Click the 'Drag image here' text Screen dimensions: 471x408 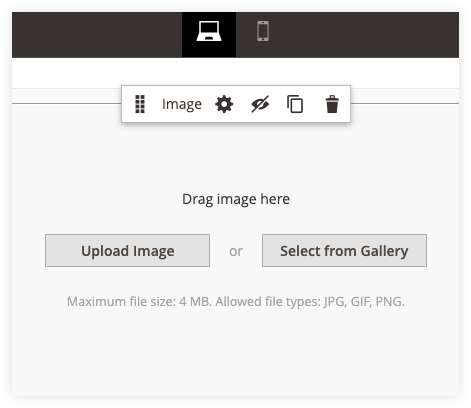[236, 199]
